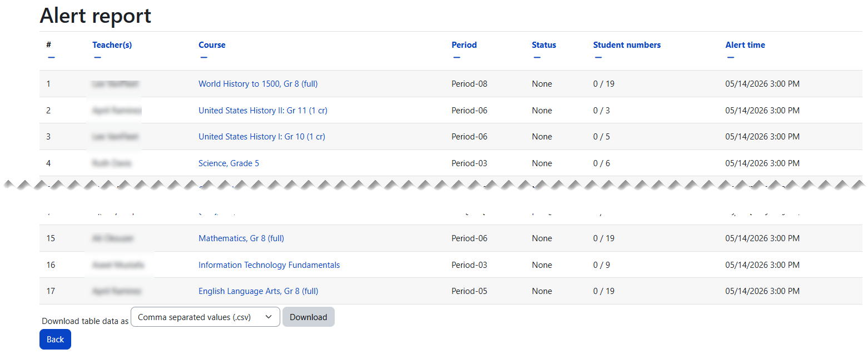
Task: Sort by the Course column header
Action: (x=212, y=45)
